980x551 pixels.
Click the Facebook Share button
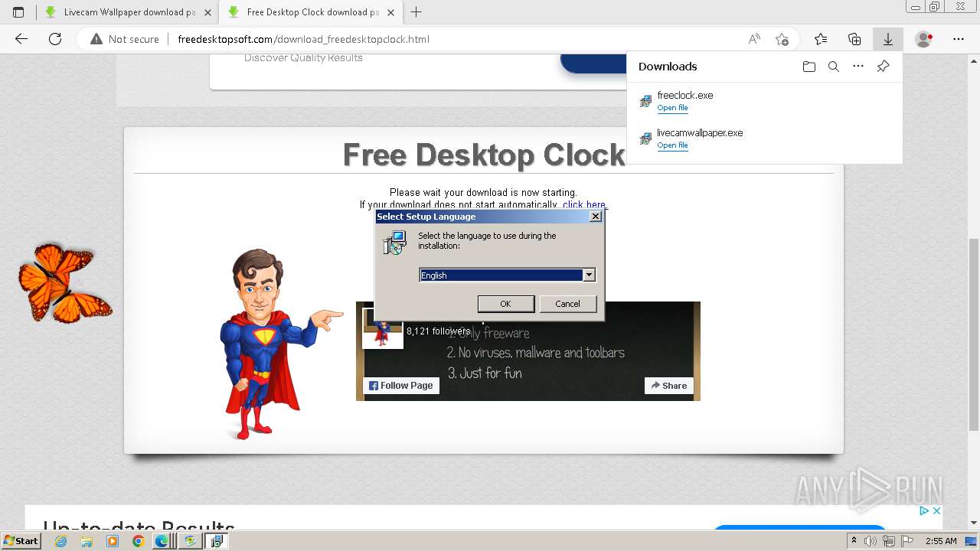[669, 386]
